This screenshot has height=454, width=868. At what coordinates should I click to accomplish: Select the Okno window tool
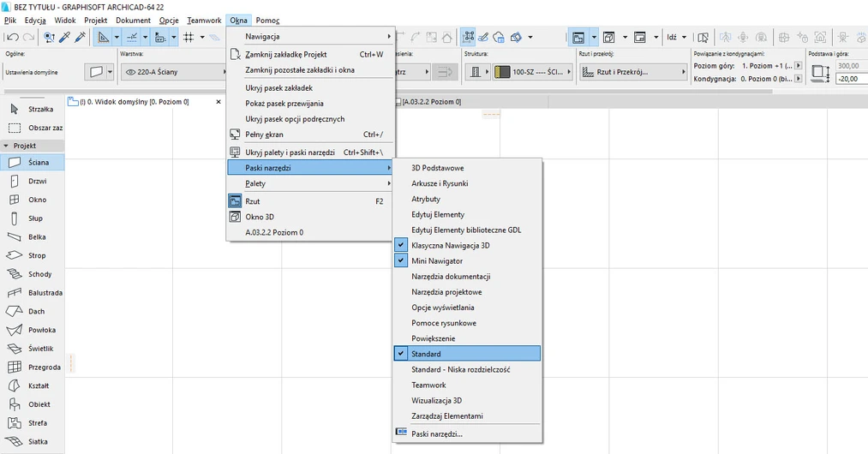coord(32,200)
